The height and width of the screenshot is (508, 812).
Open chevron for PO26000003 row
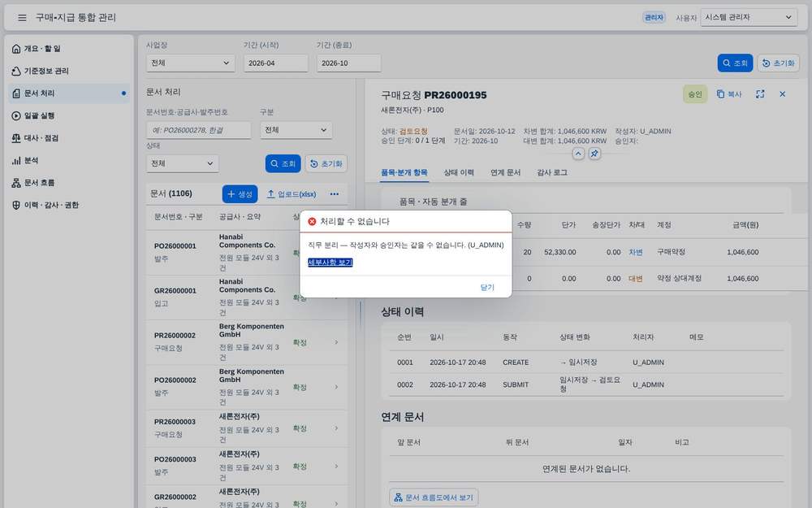(x=337, y=467)
